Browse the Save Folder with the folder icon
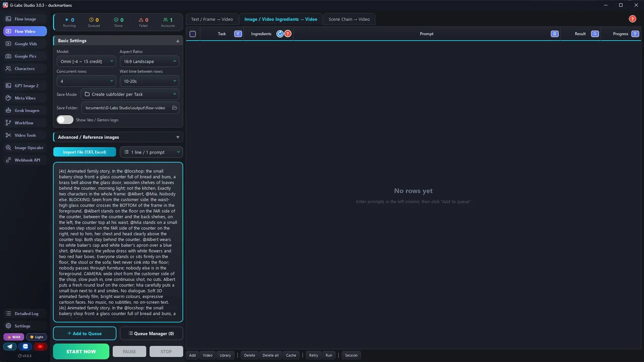Viewport: 644px width, 362px height. click(x=175, y=108)
